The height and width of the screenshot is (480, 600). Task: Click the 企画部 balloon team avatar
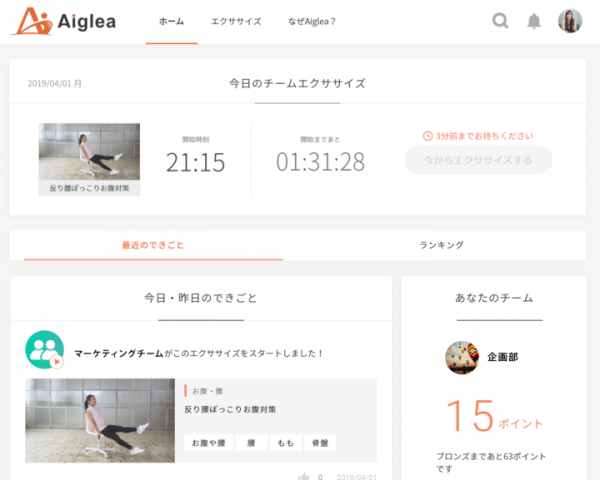click(462, 357)
